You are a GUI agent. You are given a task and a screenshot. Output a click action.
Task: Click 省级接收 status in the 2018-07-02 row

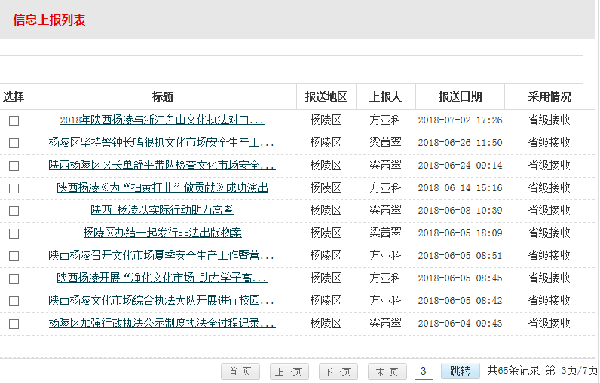tap(549, 120)
